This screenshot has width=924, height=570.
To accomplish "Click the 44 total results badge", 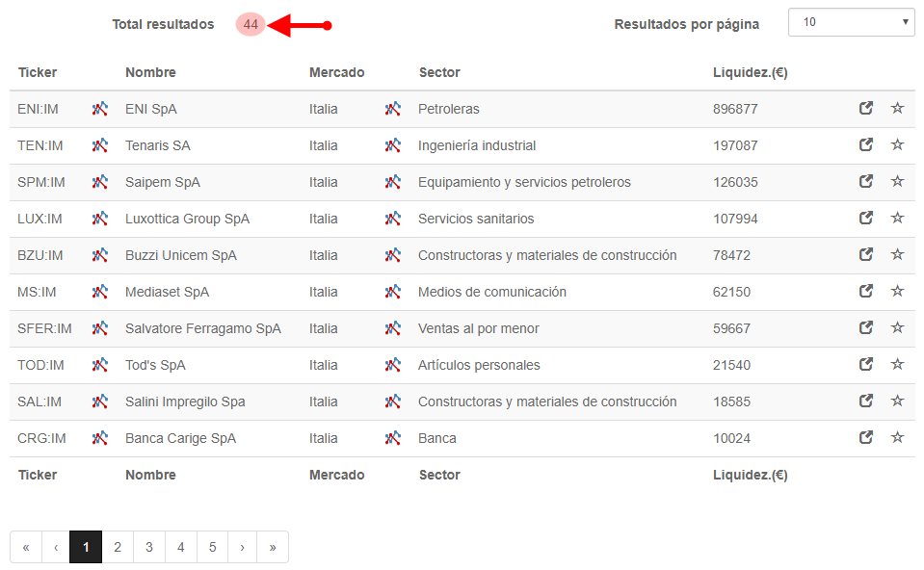I will coord(251,25).
